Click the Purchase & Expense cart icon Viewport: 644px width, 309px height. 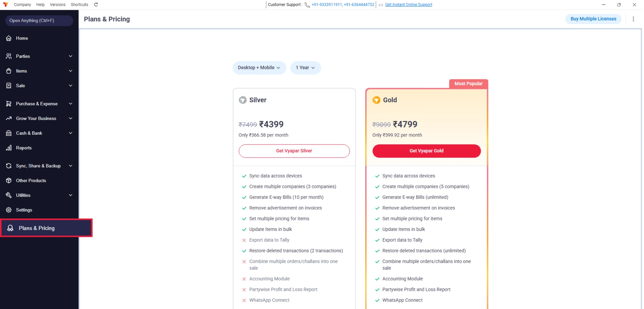tap(9, 104)
